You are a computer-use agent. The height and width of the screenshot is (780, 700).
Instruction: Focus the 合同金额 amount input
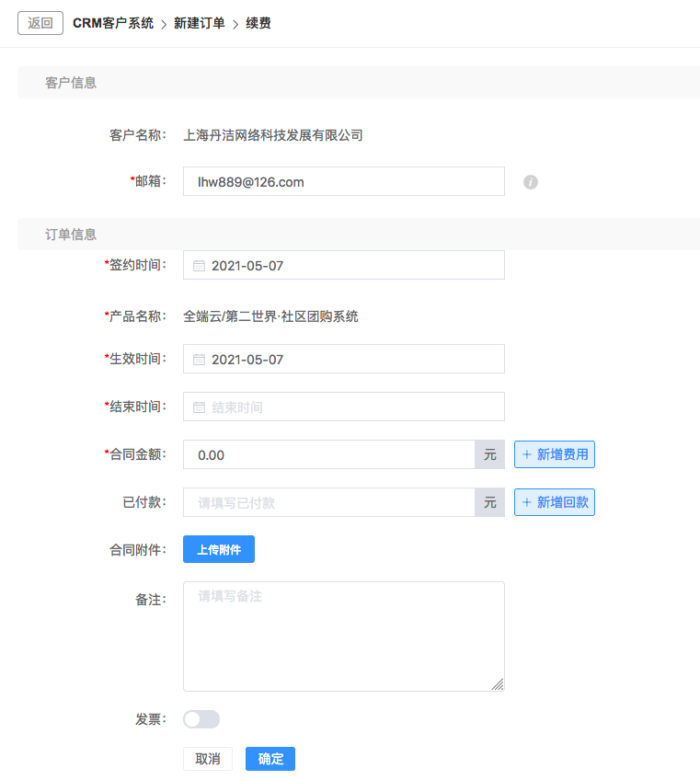point(329,454)
